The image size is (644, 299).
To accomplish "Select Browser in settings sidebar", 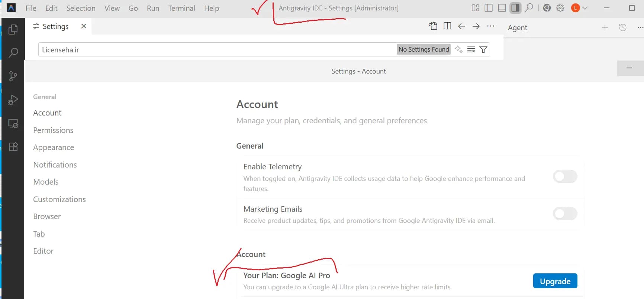I will (x=47, y=217).
